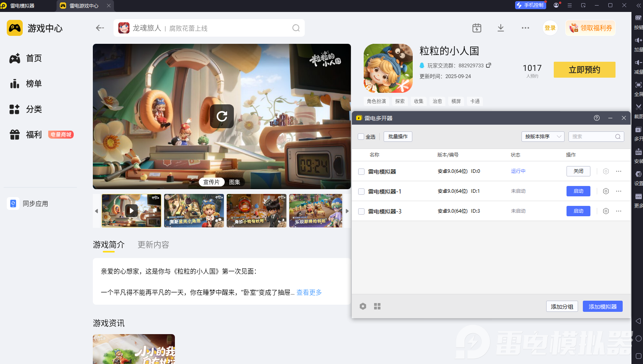The width and height of the screenshot is (643, 364).
Task: Click the volume up icon in the right toolbar
Action: tap(638, 40)
